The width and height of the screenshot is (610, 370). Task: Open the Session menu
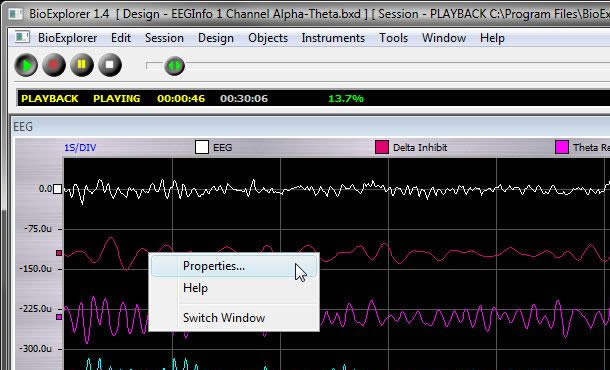point(164,38)
